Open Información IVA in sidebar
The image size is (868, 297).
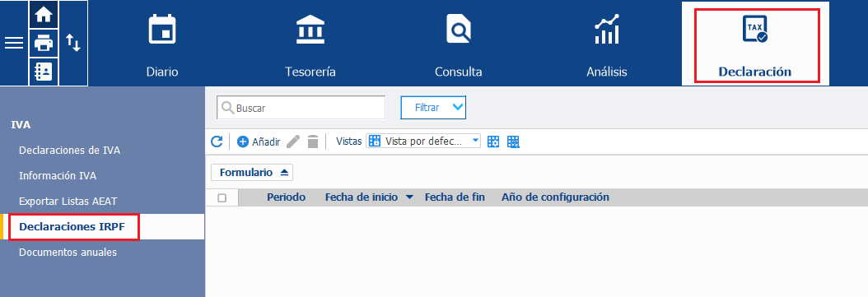pyautogui.click(x=58, y=176)
